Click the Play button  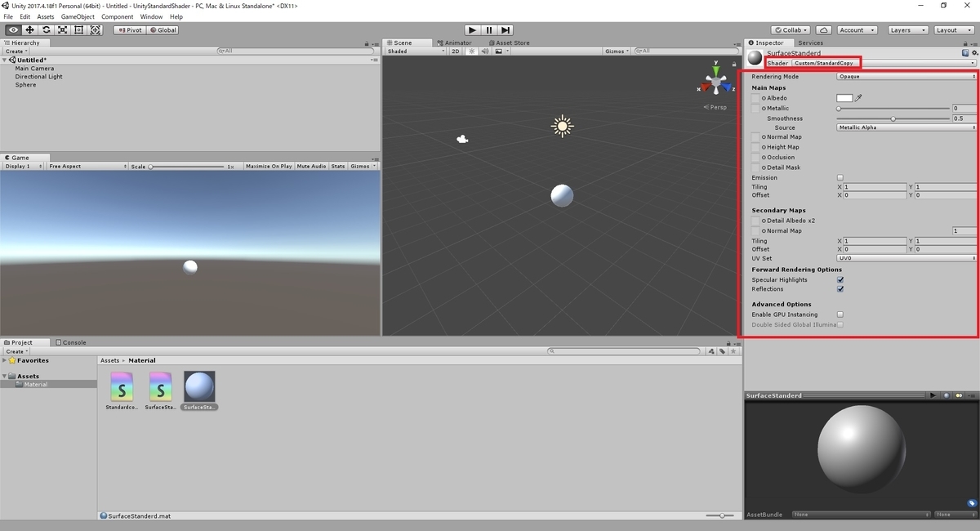471,30
